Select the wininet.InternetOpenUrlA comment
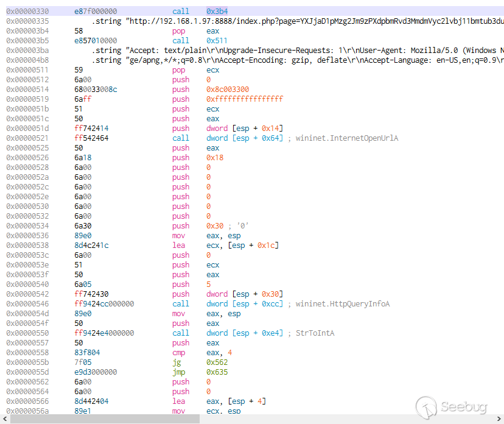The height and width of the screenshot is (424, 504). click(x=346, y=138)
